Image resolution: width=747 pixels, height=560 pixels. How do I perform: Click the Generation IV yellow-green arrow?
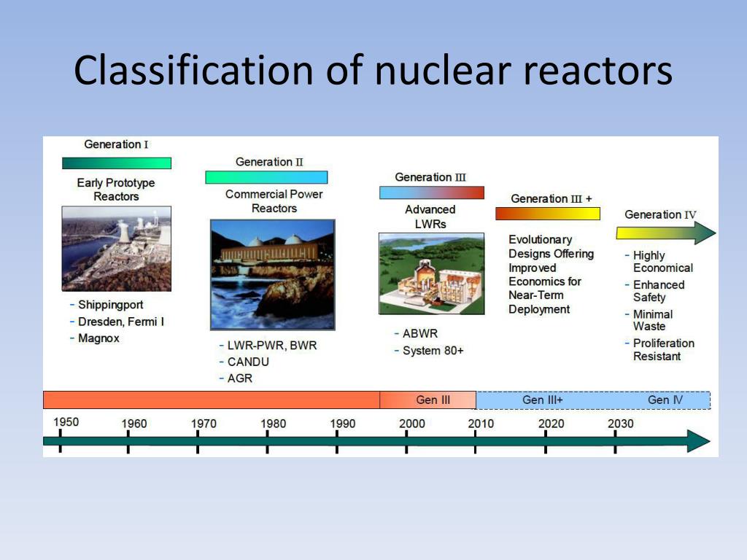(x=666, y=233)
